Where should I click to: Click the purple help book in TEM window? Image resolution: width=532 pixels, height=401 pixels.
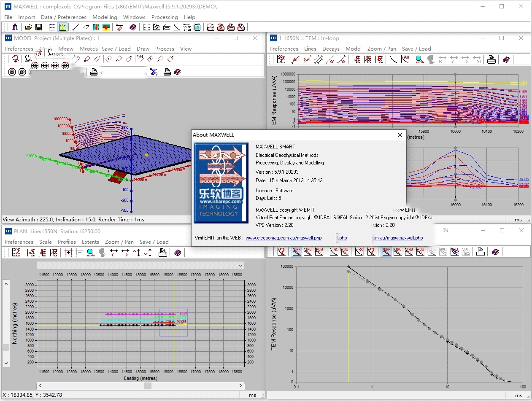pyautogui.click(x=506, y=59)
